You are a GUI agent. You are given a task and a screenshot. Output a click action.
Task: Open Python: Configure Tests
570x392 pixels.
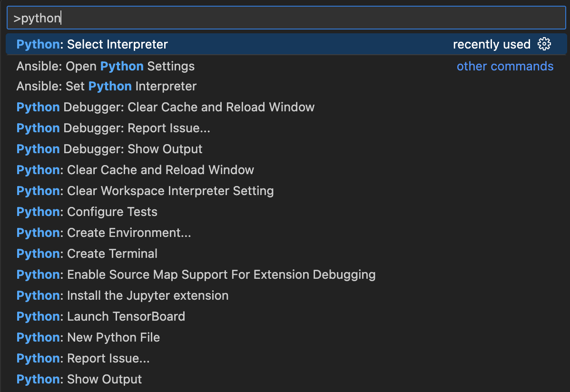coord(286,212)
